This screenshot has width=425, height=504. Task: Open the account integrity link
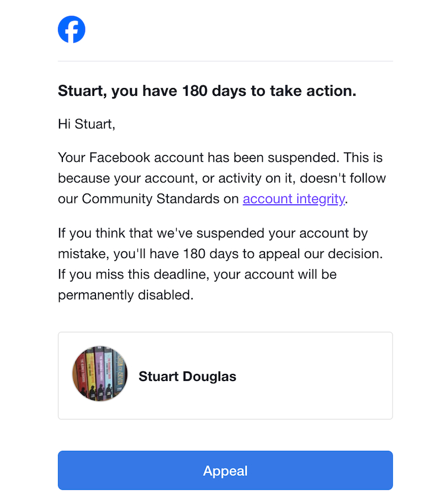tap(294, 199)
